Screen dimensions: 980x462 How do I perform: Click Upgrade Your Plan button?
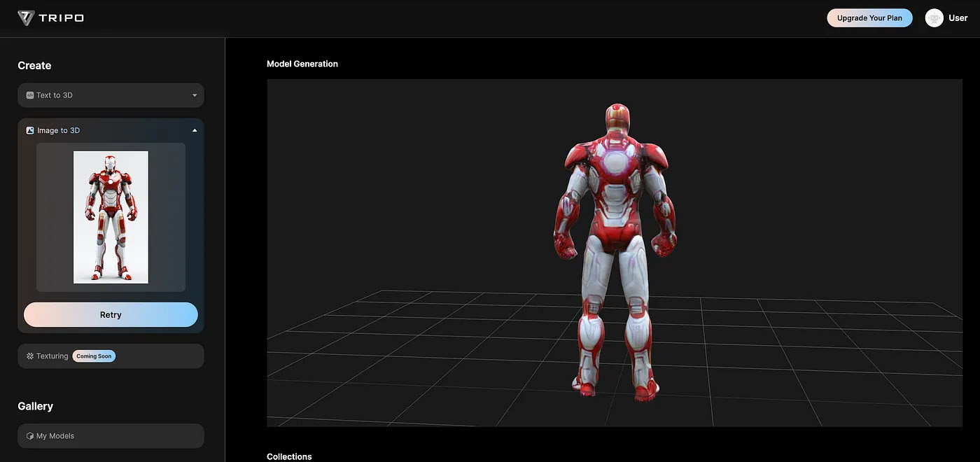tap(869, 18)
